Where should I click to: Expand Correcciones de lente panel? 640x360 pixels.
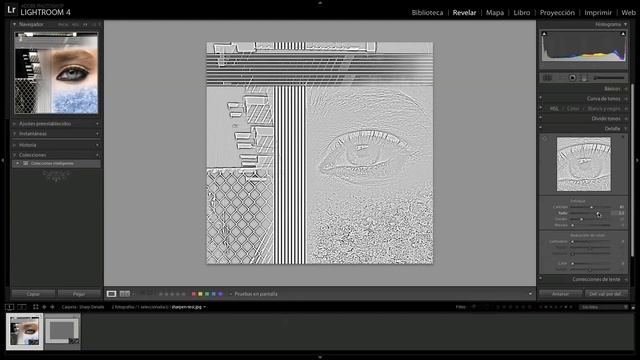pos(625,280)
